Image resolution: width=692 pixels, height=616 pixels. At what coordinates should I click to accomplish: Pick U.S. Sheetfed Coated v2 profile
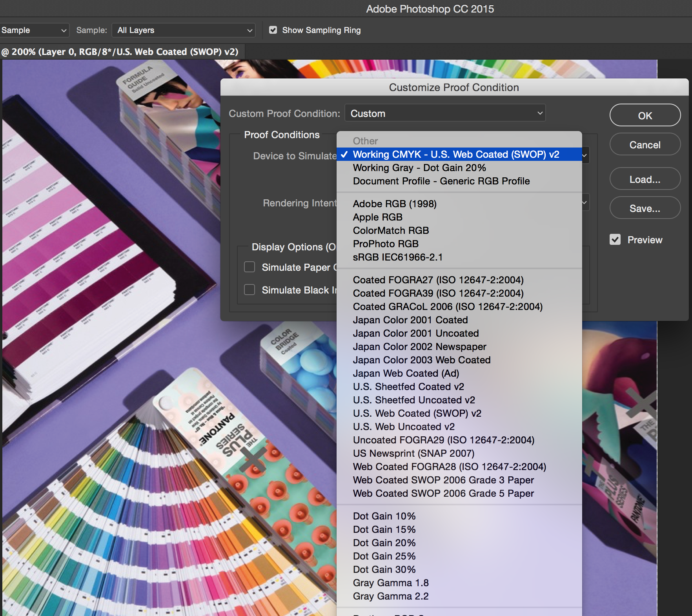(x=408, y=386)
